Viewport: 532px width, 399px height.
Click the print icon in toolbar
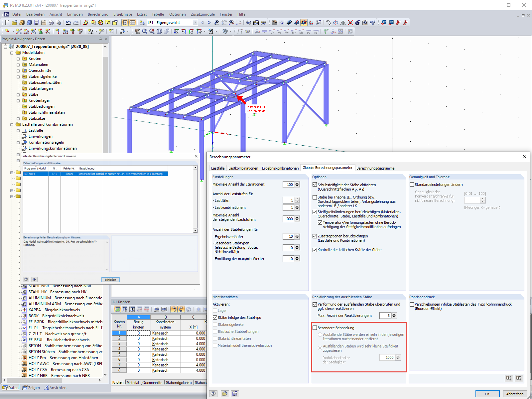tap(51, 23)
